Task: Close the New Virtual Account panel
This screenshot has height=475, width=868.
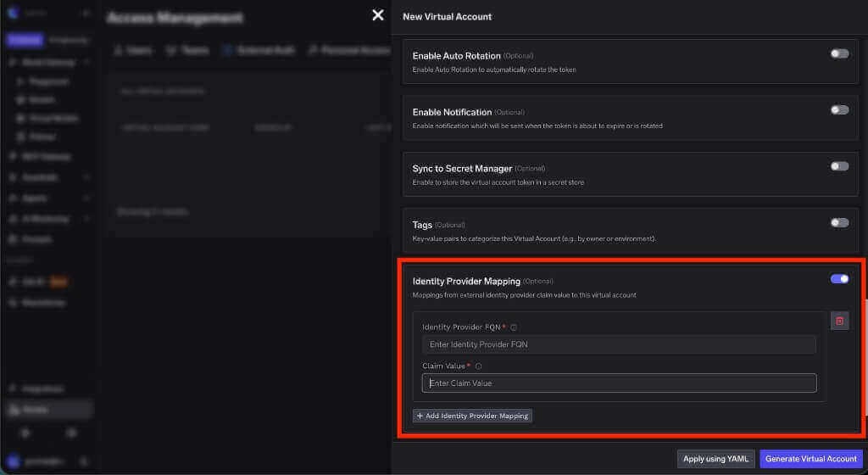Action: coord(378,15)
